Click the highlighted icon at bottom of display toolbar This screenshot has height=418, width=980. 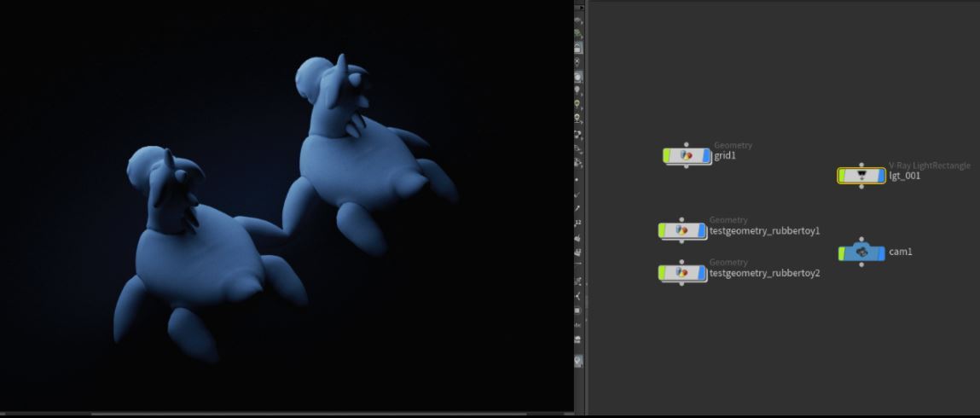(x=578, y=361)
